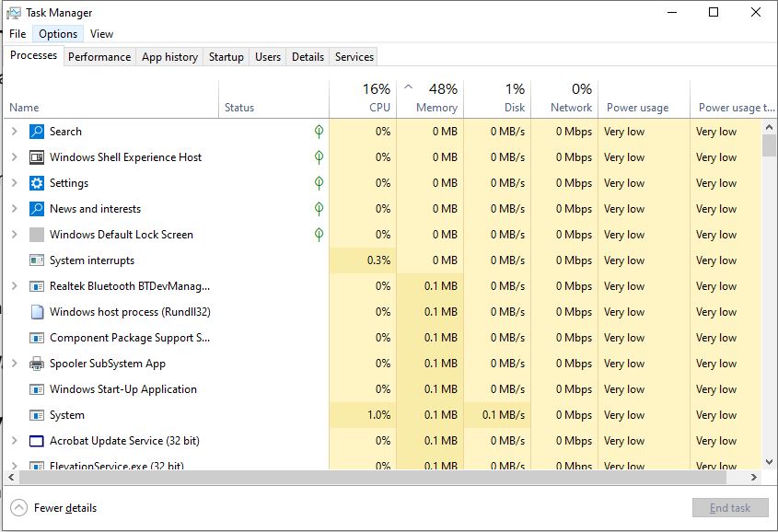Click leaf icon on News and interests row
This screenshot has width=778, height=532.
point(319,209)
